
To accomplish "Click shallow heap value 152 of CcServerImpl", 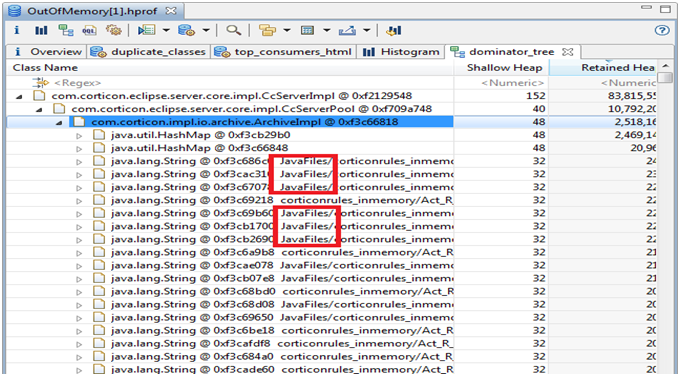I will coord(535,95).
